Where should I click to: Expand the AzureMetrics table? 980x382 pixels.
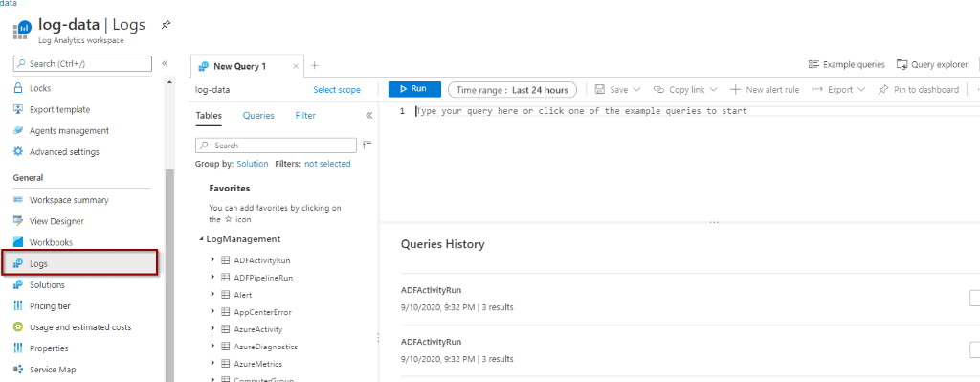213,363
